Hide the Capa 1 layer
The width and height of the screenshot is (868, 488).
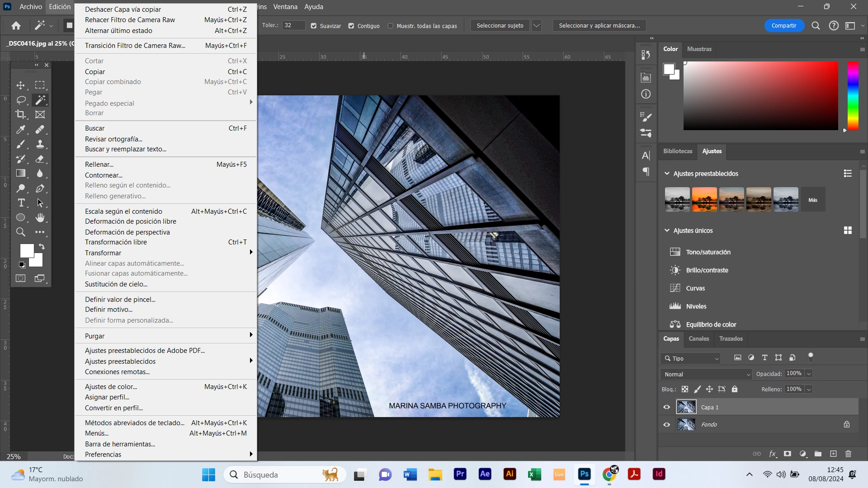coord(666,407)
